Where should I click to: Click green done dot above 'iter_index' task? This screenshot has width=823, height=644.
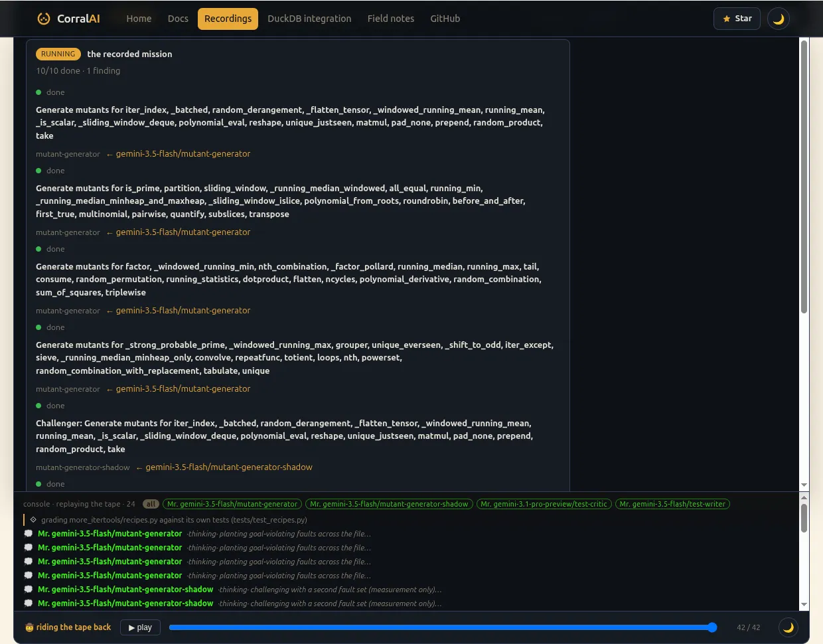[x=38, y=92]
